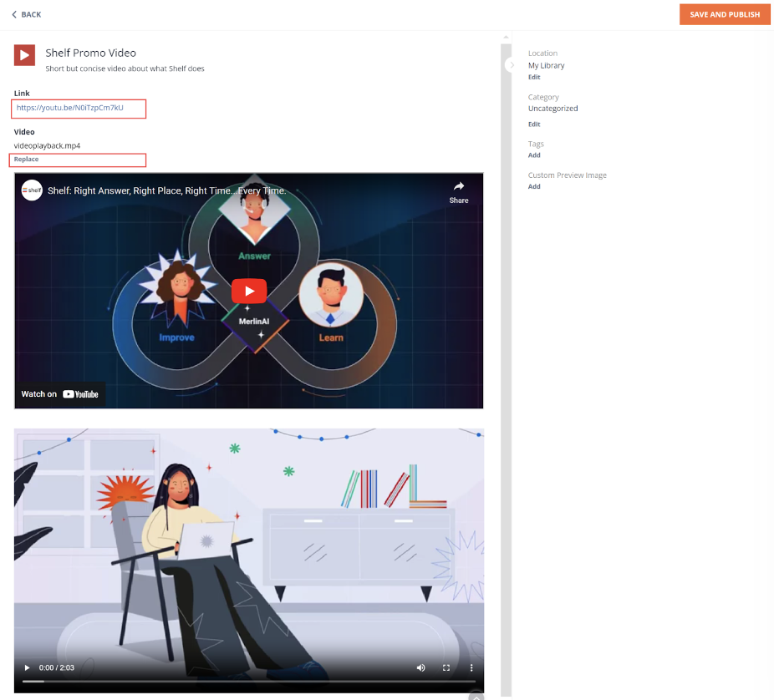
Task: Click the uploaded video progress bar
Action: [x=249, y=682]
